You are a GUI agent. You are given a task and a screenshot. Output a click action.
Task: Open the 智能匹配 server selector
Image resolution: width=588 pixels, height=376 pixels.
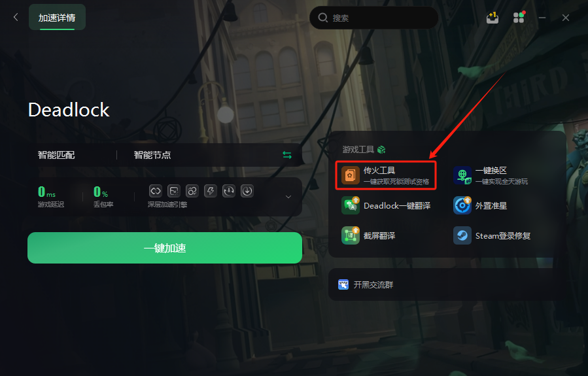56,155
